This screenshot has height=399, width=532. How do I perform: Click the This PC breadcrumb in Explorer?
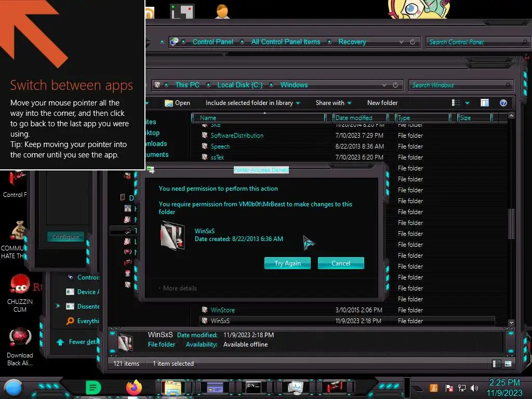[187, 85]
